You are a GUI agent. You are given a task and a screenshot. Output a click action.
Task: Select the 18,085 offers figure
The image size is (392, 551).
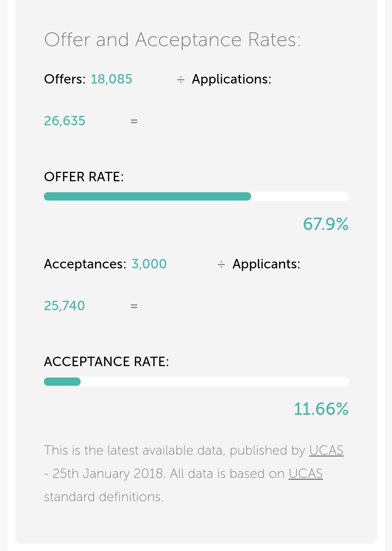(111, 79)
